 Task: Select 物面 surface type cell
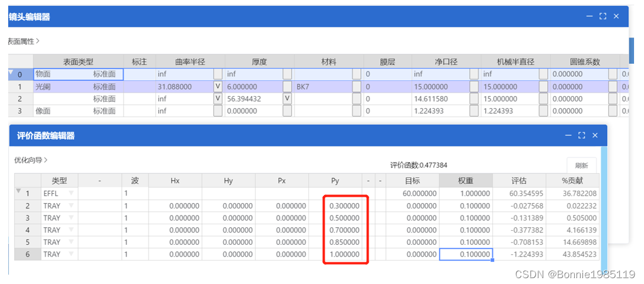coord(78,74)
